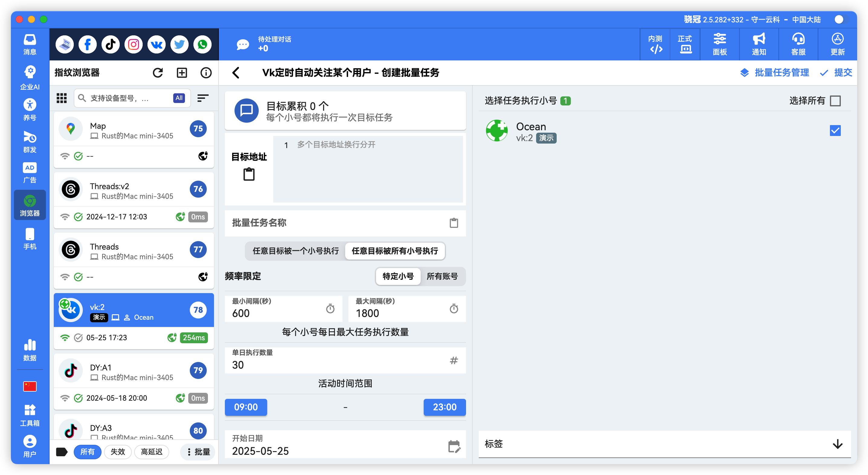Open 批量任务管理 management page

(x=781, y=73)
